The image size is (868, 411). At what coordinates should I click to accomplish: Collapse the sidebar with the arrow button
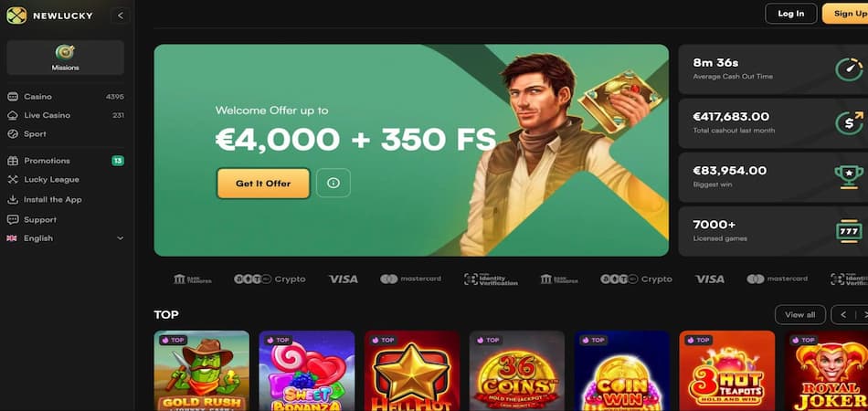(x=120, y=16)
